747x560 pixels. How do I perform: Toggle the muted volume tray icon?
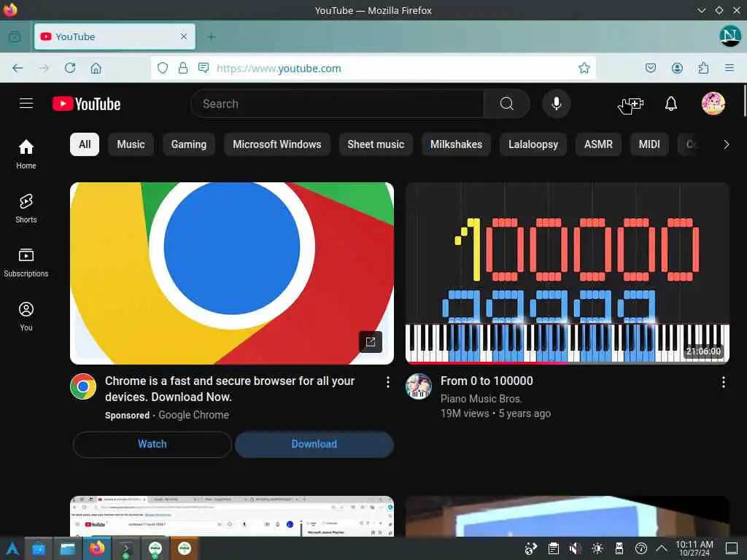(575, 548)
